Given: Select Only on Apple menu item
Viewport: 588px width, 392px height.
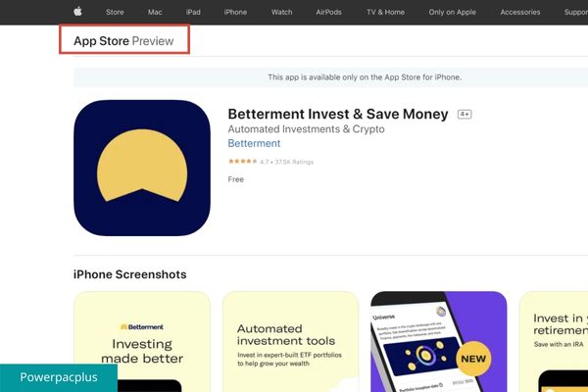Looking at the screenshot, I should (452, 12).
